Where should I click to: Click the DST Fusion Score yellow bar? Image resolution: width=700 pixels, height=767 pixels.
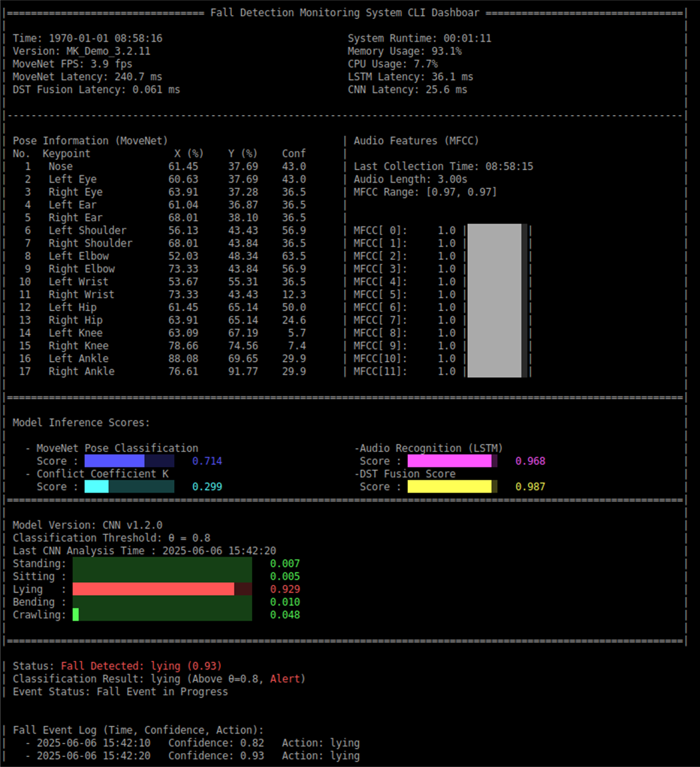(452, 486)
